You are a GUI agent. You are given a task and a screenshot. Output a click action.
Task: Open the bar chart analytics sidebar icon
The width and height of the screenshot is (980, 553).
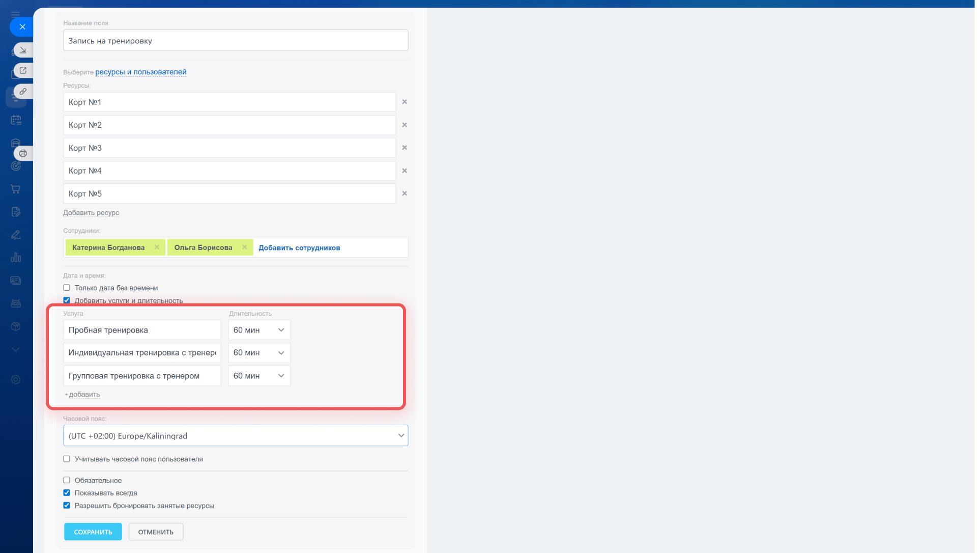16,258
